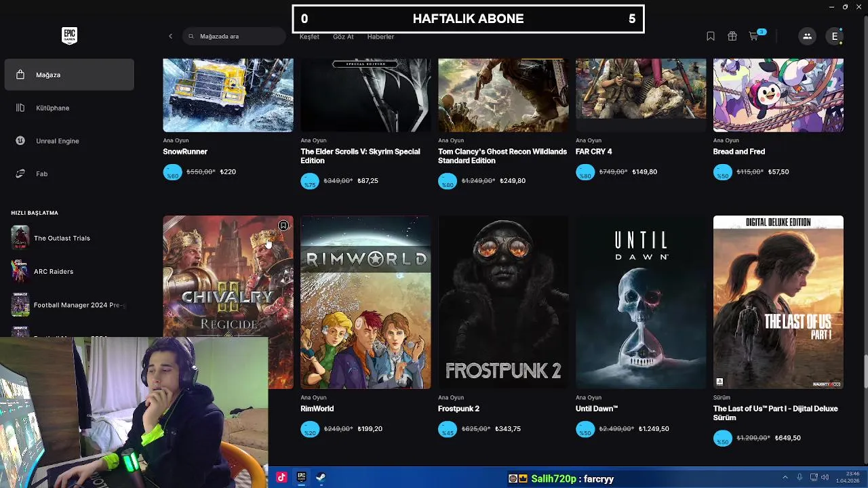Open the Bread and Fred title
Image resolution: width=868 pixels, height=488 pixels.
pyautogui.click(x=738, y=152)
